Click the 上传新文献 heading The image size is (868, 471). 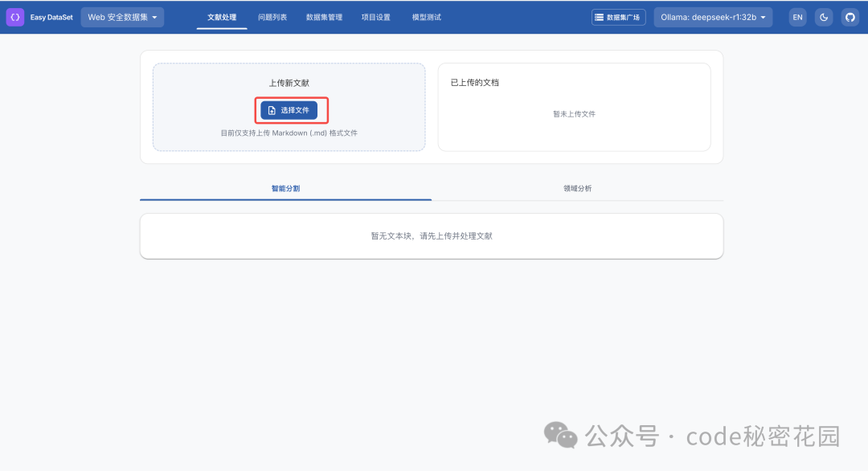click(x=289, y=83)
